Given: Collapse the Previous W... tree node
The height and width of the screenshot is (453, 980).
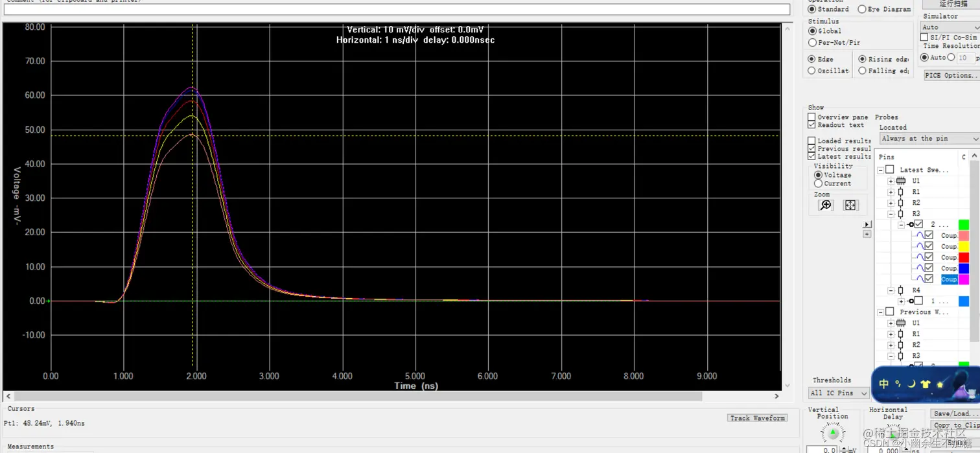Looking at the screenshot, I should point(881,312).
